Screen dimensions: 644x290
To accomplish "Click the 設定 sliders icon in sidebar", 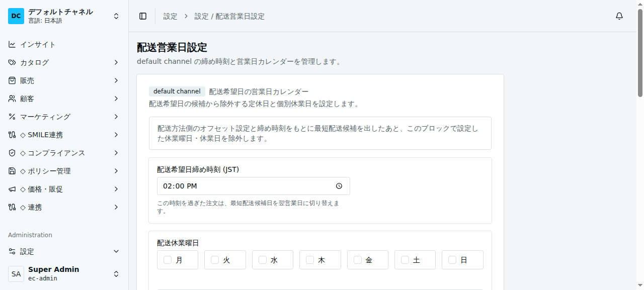I will tap(12, 251).
